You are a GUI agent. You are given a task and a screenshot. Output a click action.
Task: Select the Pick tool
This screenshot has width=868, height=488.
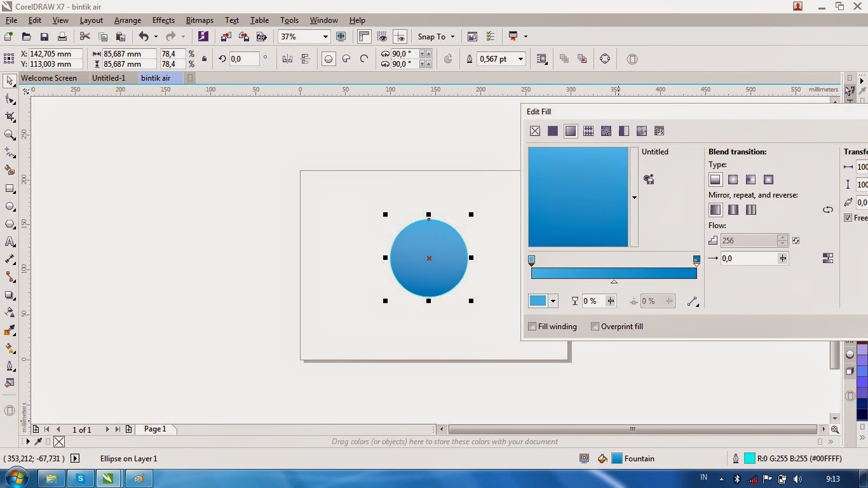tap(9, 81)
